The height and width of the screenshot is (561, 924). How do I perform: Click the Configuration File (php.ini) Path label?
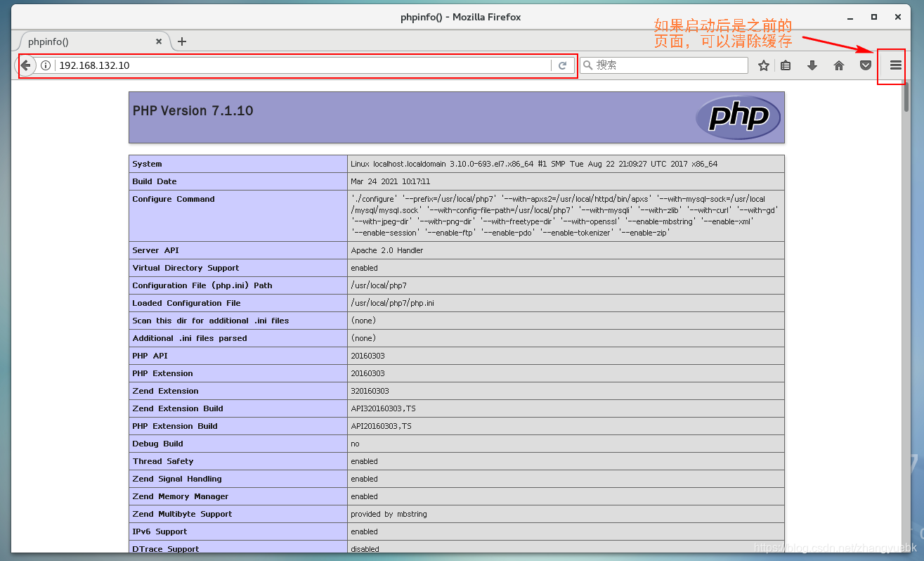[202, 285]
